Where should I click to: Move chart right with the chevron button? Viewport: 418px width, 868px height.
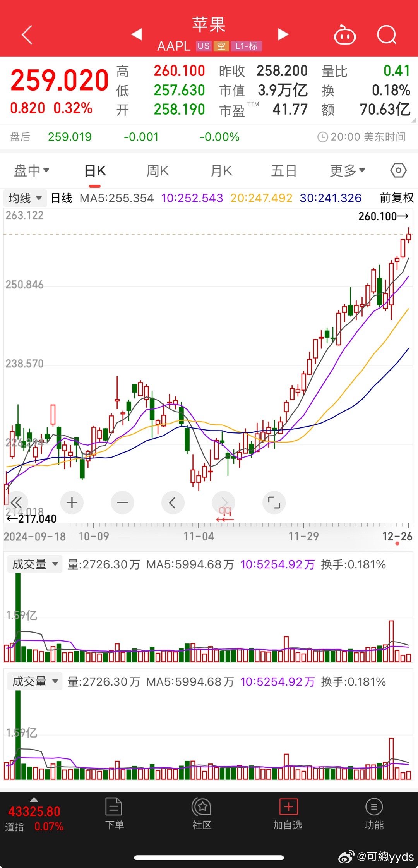[x=224, y=503]
